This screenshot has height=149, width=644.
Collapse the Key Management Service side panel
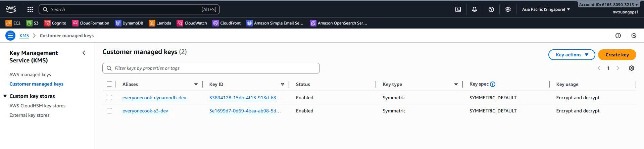coord(84,53)
